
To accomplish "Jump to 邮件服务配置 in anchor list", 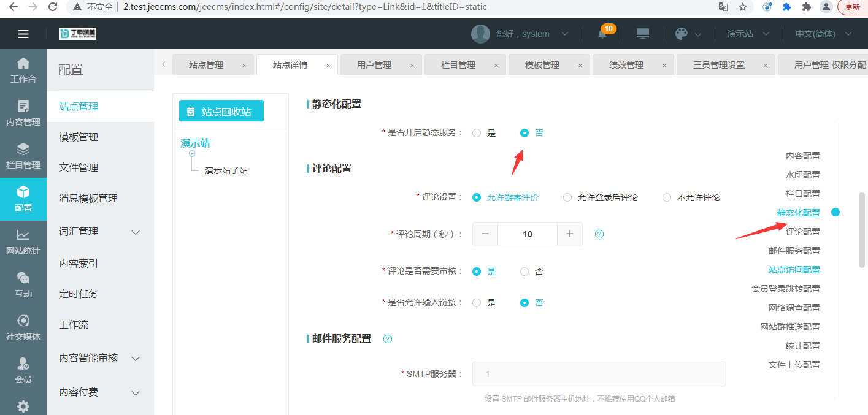I will [x=794, y=251].
